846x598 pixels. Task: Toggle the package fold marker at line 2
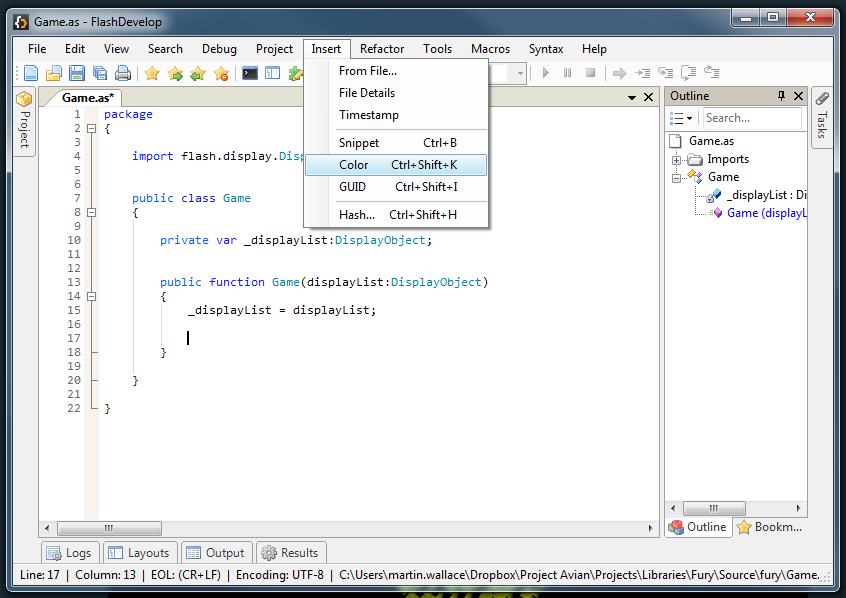click(x=91, y=128)
